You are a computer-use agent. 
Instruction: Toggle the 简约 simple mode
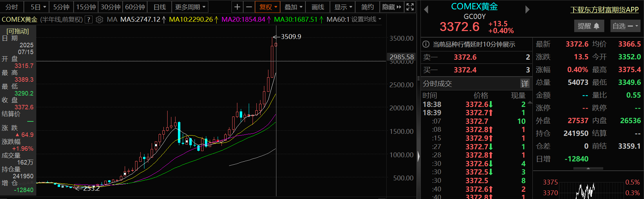(x=367, y=7)
